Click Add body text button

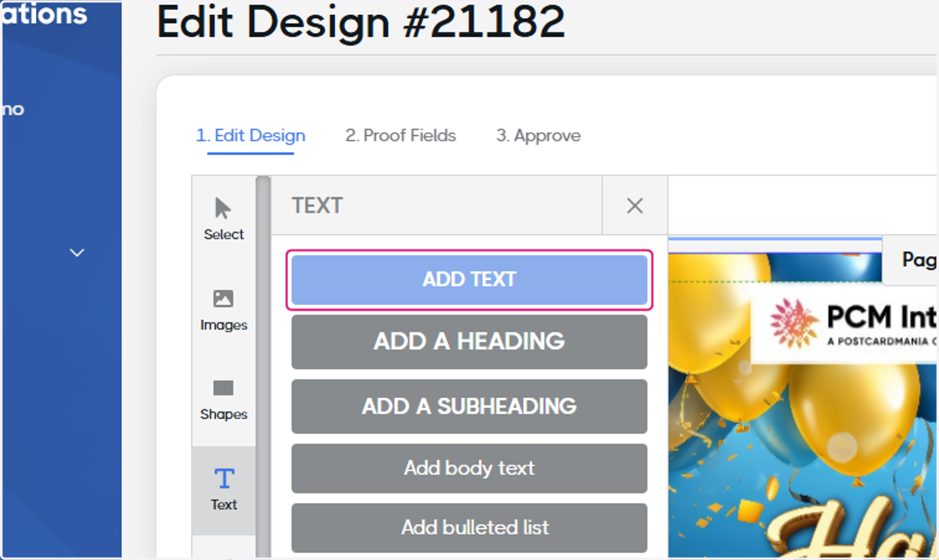coord(469,468)
